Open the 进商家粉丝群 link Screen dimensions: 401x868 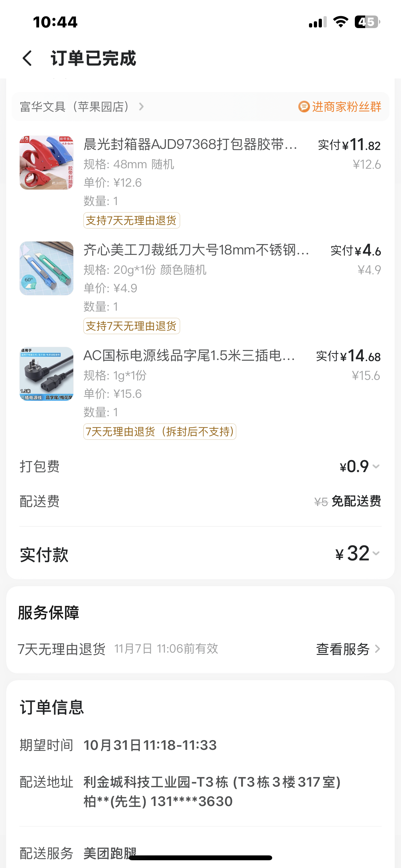pyautogui.click(x=346, y=107)
